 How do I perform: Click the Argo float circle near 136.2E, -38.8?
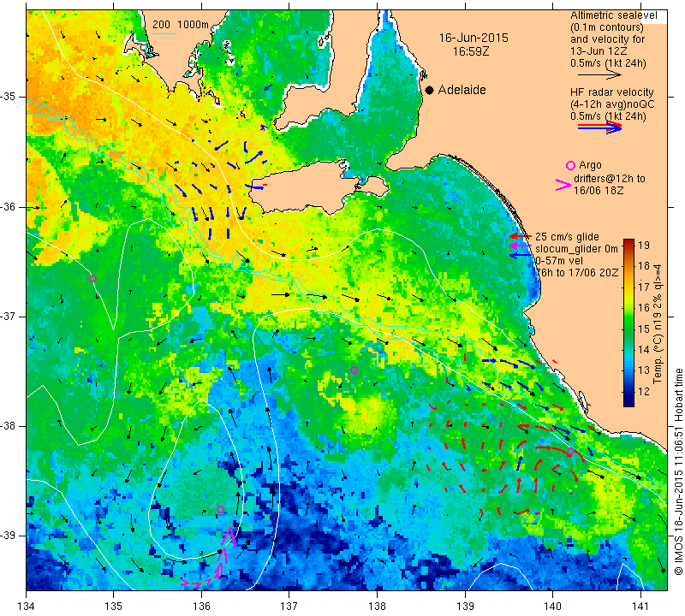pos(220,509)
